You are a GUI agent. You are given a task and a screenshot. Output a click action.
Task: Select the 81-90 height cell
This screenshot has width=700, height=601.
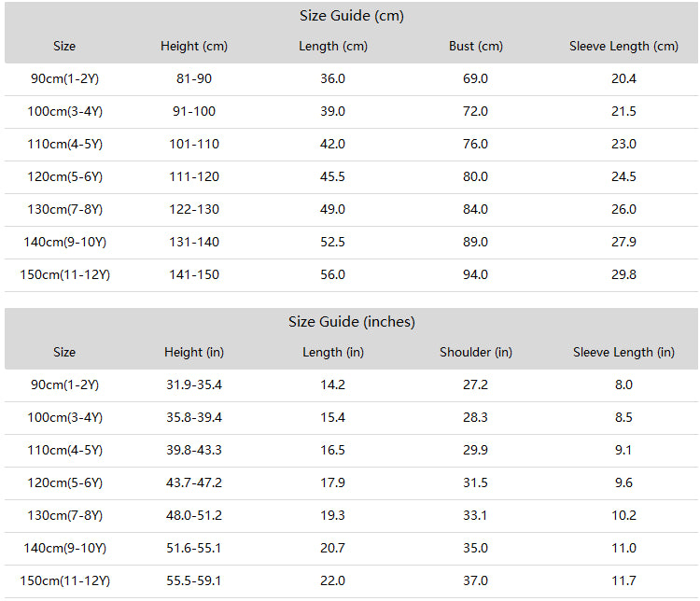coord(194,79)
